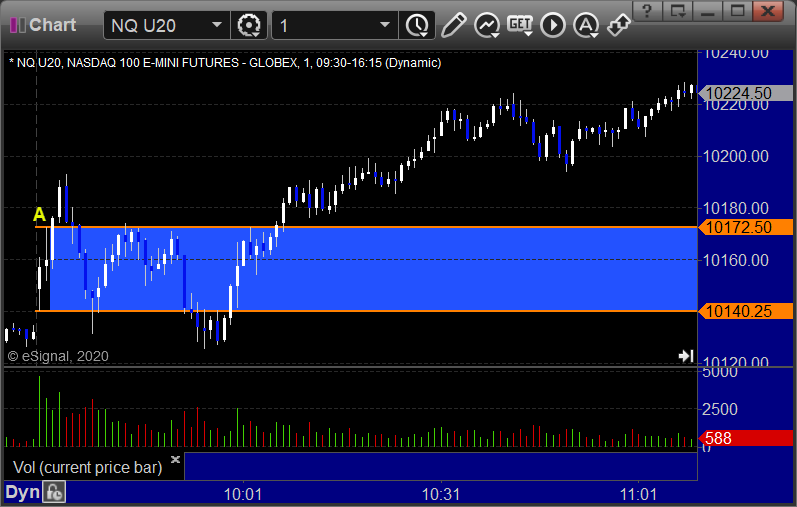Viewport: 797px width, 507px height.
Task: Select the orange 10172.50 price marker
Action: [746, 227]
